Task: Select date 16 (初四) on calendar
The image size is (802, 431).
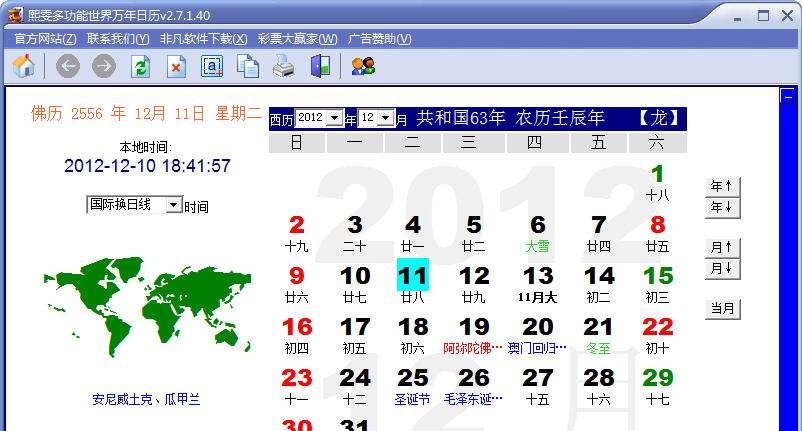Action: coord(297,327)
